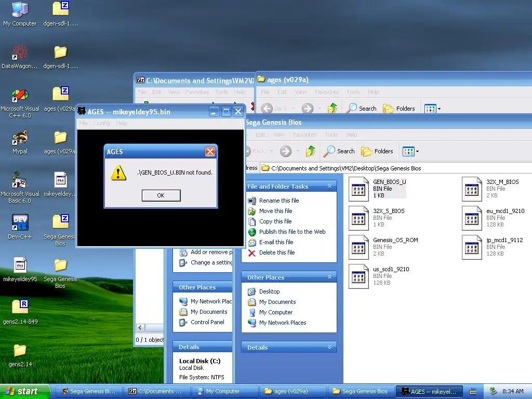
Task: Click E-mail this file link
Action: (276, 242)
